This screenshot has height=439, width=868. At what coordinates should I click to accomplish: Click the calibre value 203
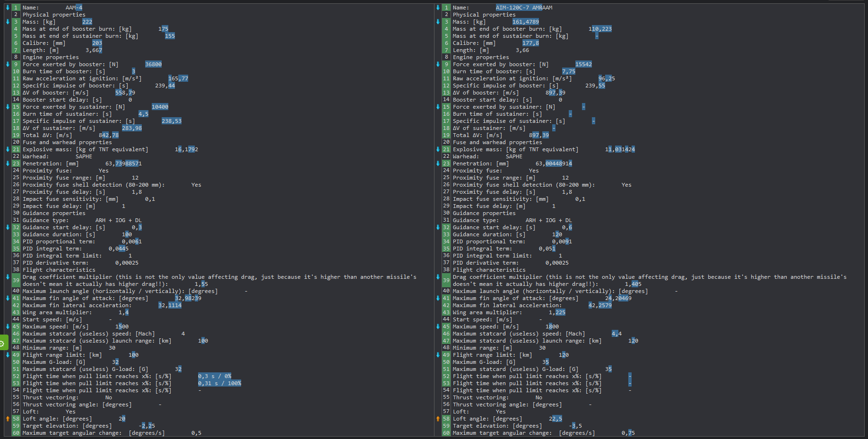coord(97,43)
